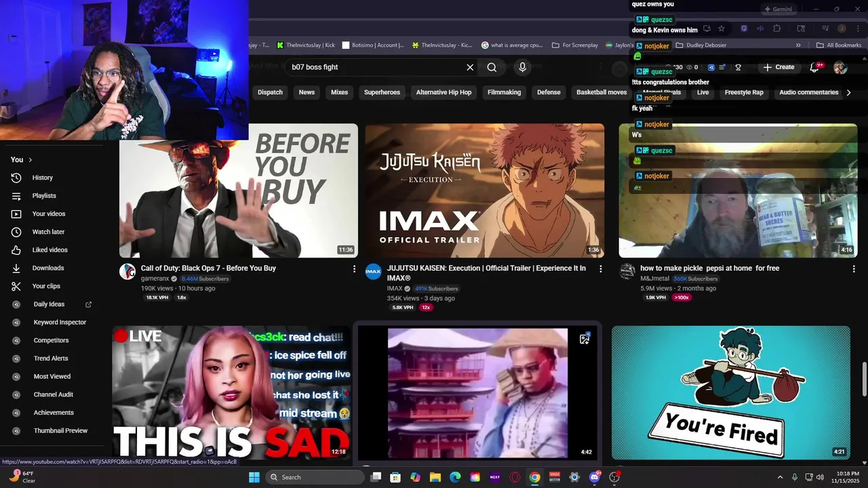868x488 pixels.
Task: Open Botisimo Account bookmark
Action: click(373, 45)
